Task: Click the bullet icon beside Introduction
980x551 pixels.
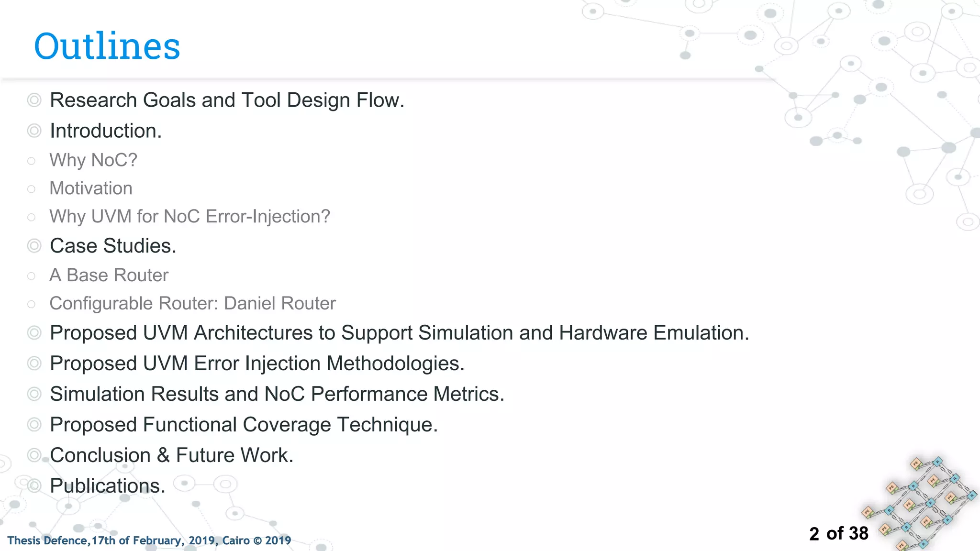Action: tap(34, 131)
